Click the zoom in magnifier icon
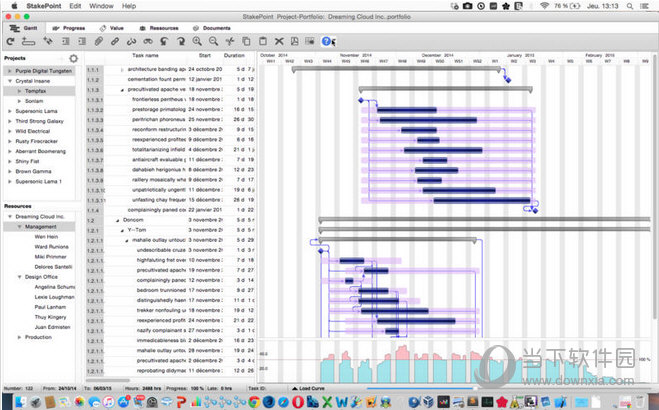This screenshot has width=659, height=410. 197,41
